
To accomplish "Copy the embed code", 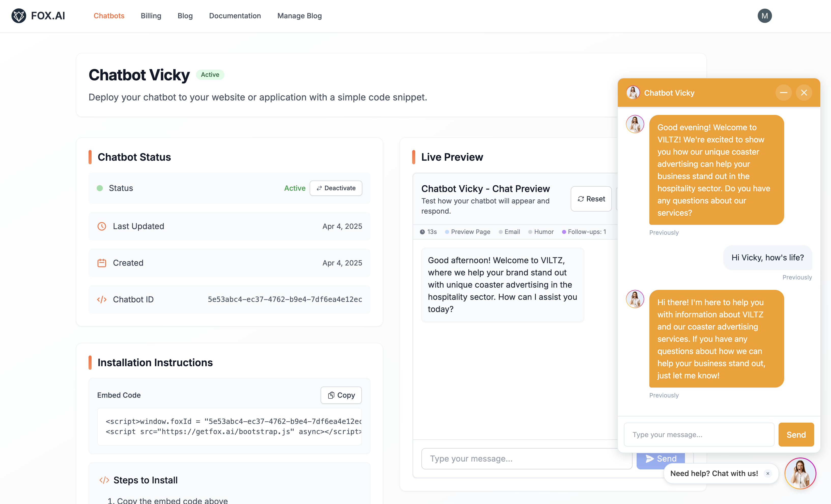I will tap(341, 395).
